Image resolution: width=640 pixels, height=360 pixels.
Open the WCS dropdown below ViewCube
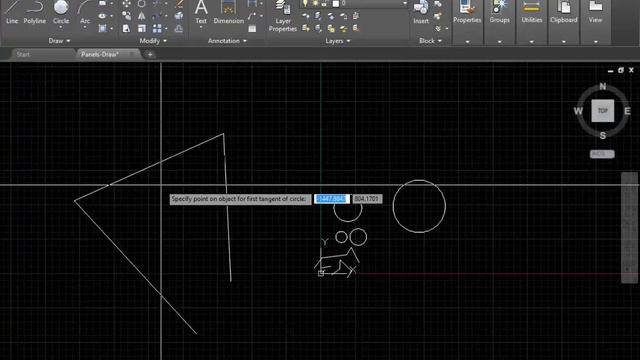602,154
